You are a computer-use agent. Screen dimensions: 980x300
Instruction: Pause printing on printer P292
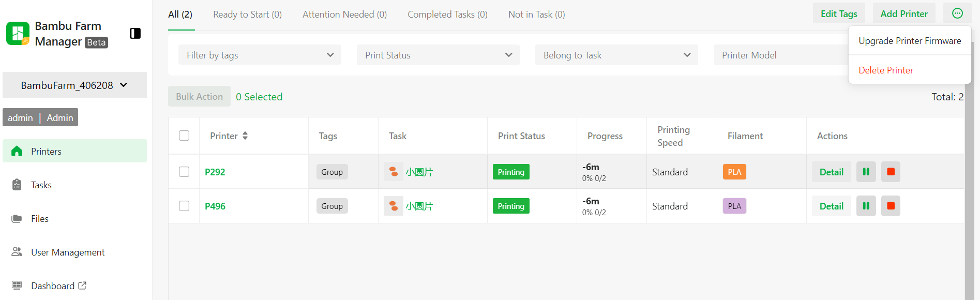click(866, 172)
